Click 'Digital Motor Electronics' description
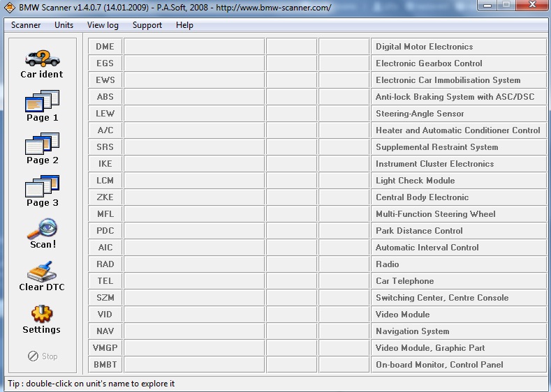The image size is (551, 392). coord(424,46)
